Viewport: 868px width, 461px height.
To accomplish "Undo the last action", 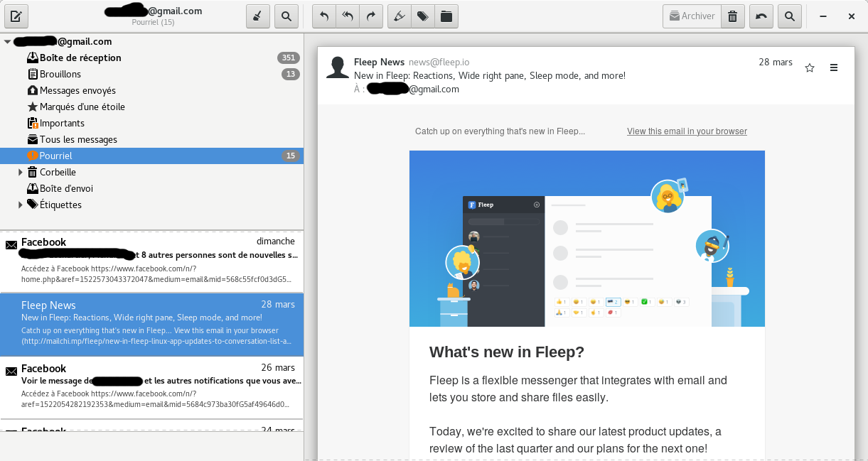I will [761, 16].
